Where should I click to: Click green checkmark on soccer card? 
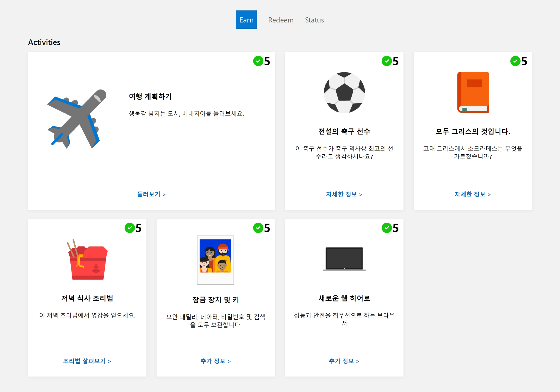(x=387, y=61)
